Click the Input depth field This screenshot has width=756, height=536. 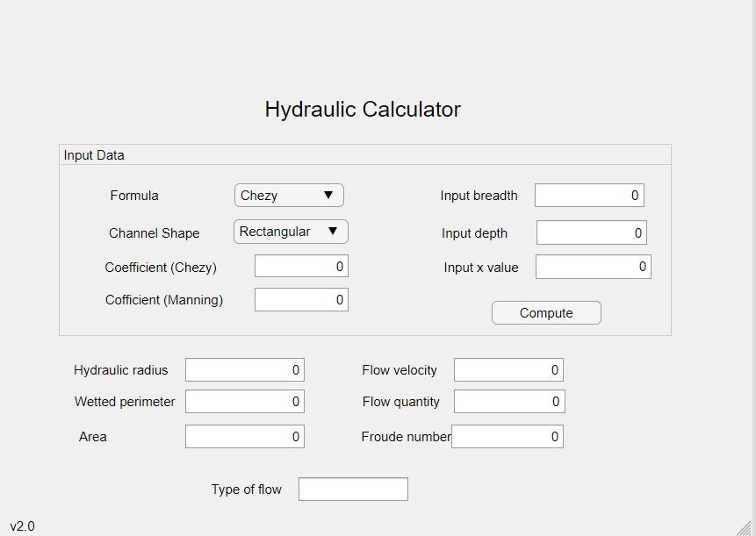592,232
